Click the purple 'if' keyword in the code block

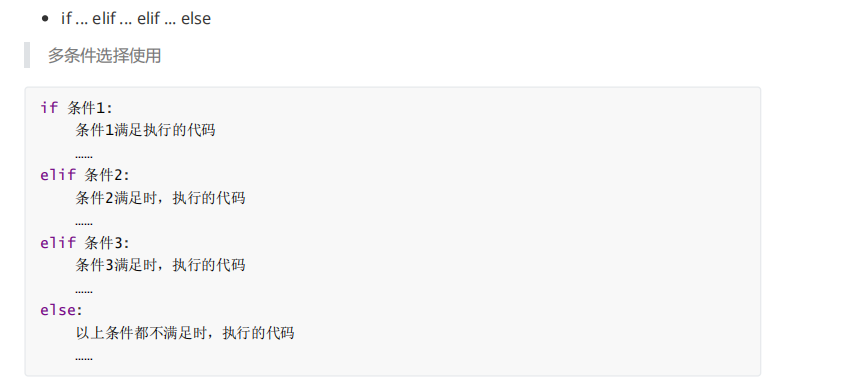(x=49, y=108)
